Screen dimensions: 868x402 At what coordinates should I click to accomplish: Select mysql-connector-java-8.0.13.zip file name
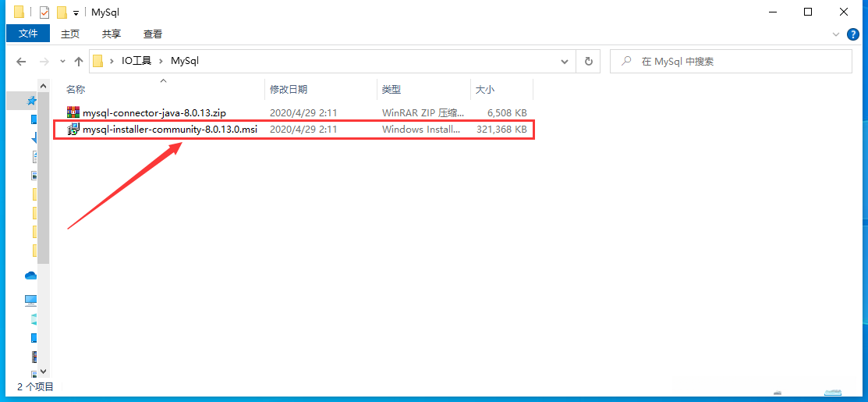154,113
